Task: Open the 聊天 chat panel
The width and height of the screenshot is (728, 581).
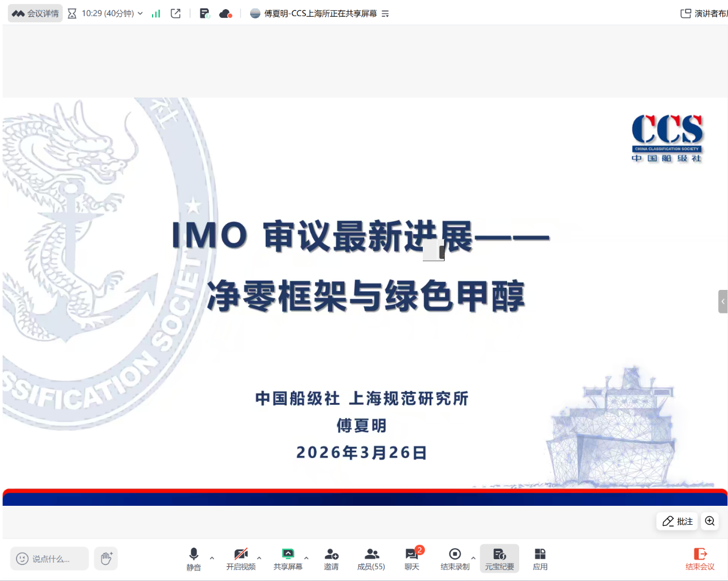Action: [412, 559]
